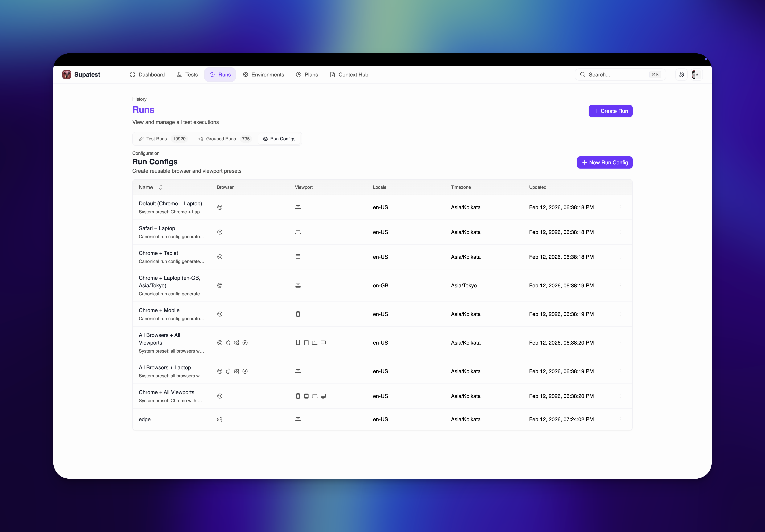Viewport: 765px width, 532px height.
Task: Click New Run Config button
Action: click(x=604, y=163)
